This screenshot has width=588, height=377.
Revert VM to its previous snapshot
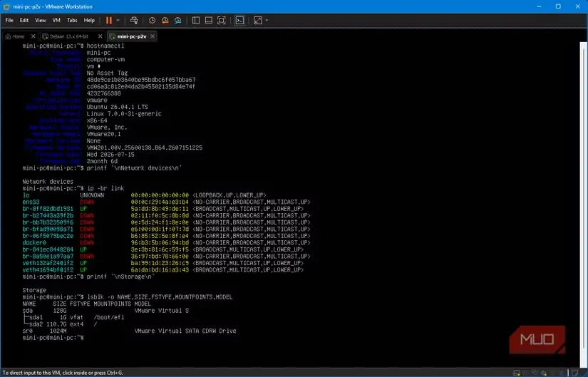click(x=165, y=20)
